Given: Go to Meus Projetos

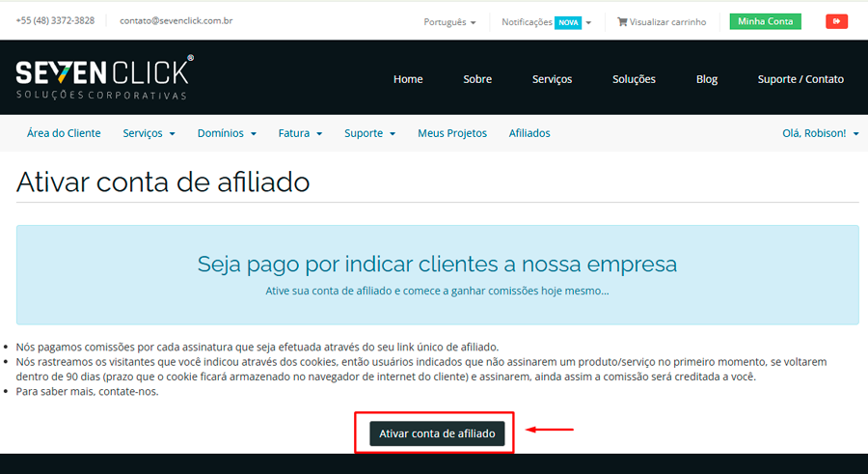Looking at the screenshot, I should 452,133.
